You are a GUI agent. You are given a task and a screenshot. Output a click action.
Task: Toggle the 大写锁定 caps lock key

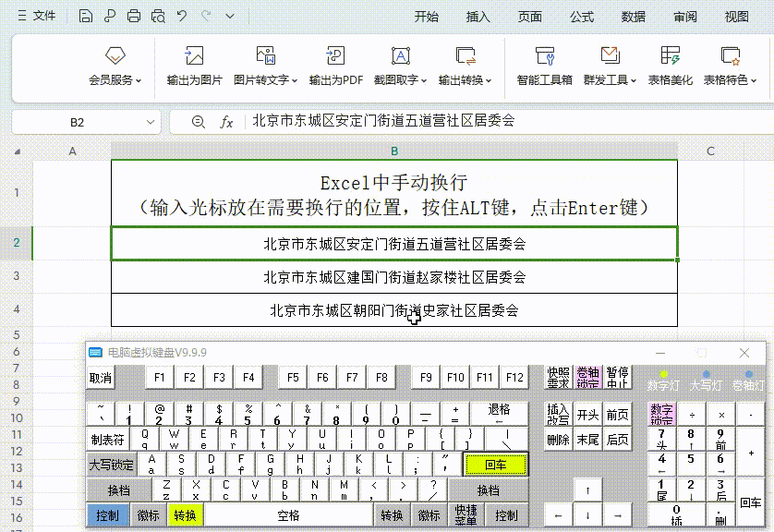(x=111, y=465)
